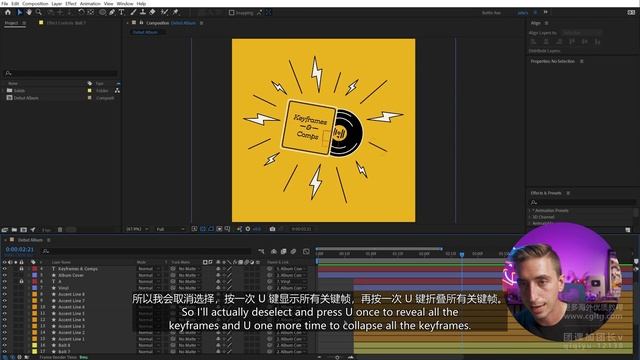Toggle the Snapping checkbox
Viewport: 640px width, 360px height.
231,13
